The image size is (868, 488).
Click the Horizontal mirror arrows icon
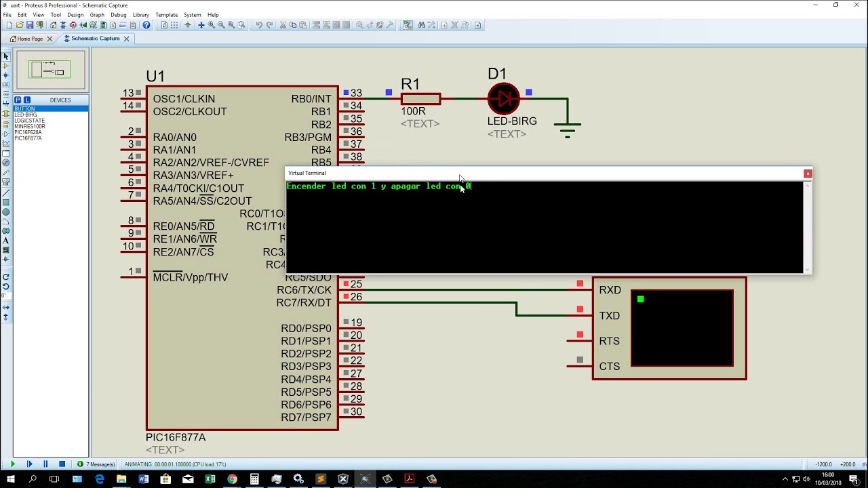point(6,307)
